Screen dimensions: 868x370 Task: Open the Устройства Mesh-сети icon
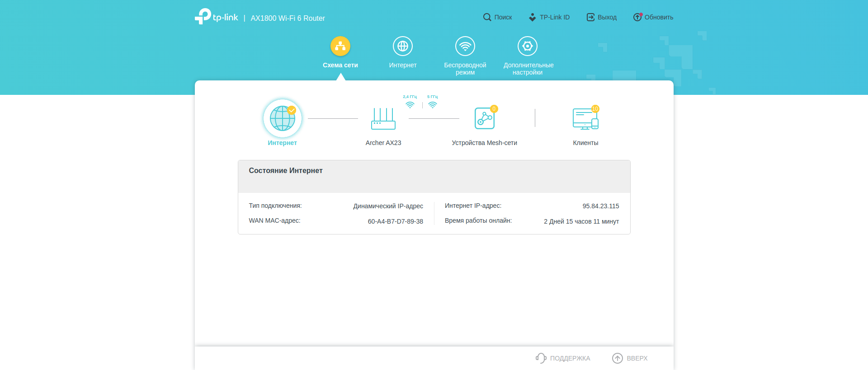[x=485, y=118]
